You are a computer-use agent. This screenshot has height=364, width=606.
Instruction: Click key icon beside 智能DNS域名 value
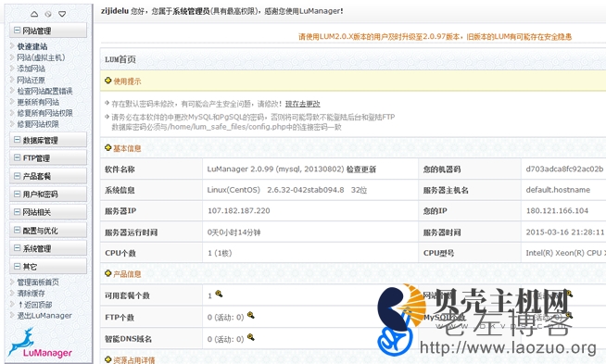point(251,337)
